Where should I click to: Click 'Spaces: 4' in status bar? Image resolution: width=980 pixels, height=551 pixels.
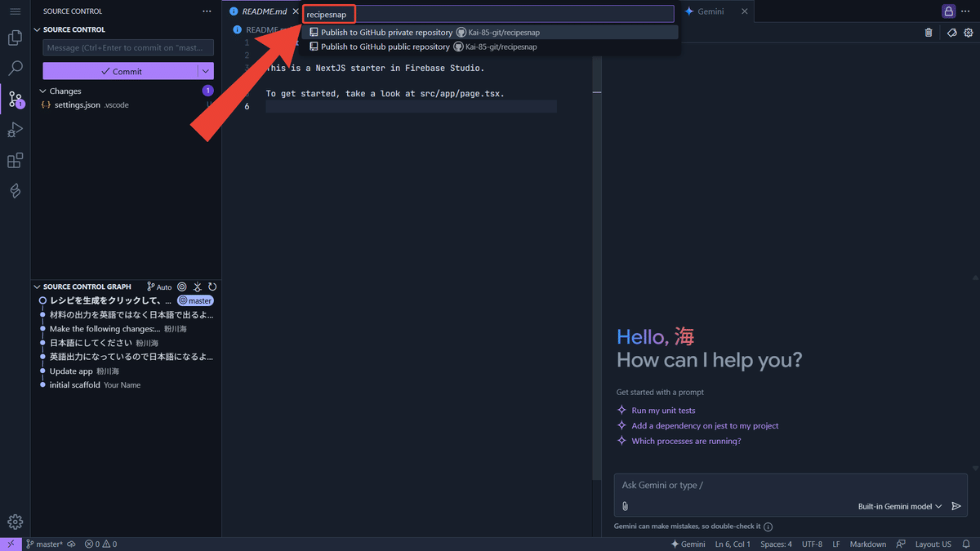coord(776,544)
